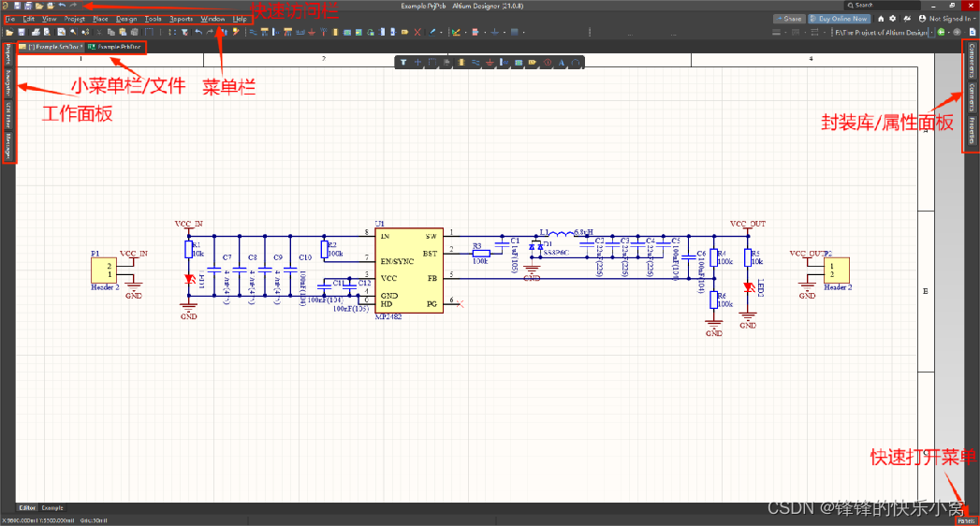Open the Window menu
The height and width of the screenshot is (526, 980).
click(212, 19)
